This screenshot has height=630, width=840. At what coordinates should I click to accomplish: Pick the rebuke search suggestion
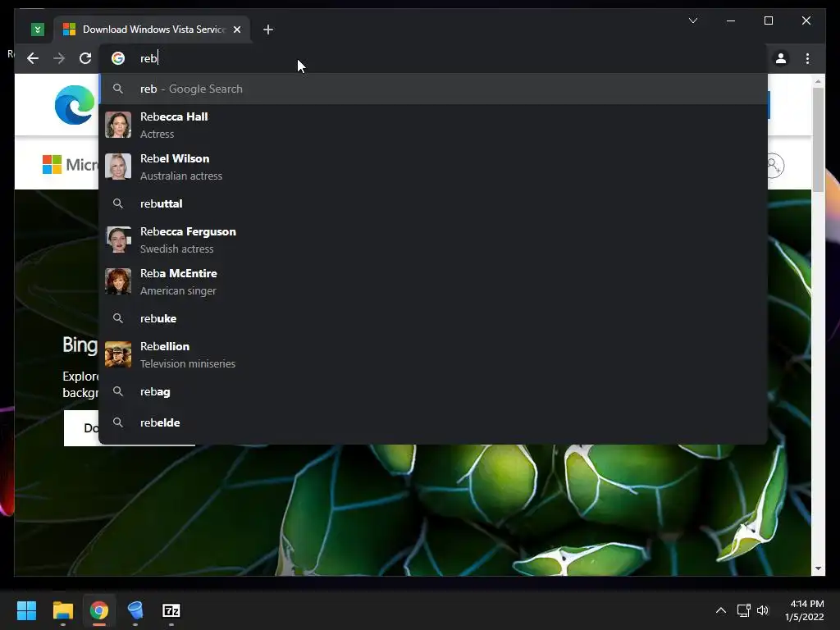[433, 318]
